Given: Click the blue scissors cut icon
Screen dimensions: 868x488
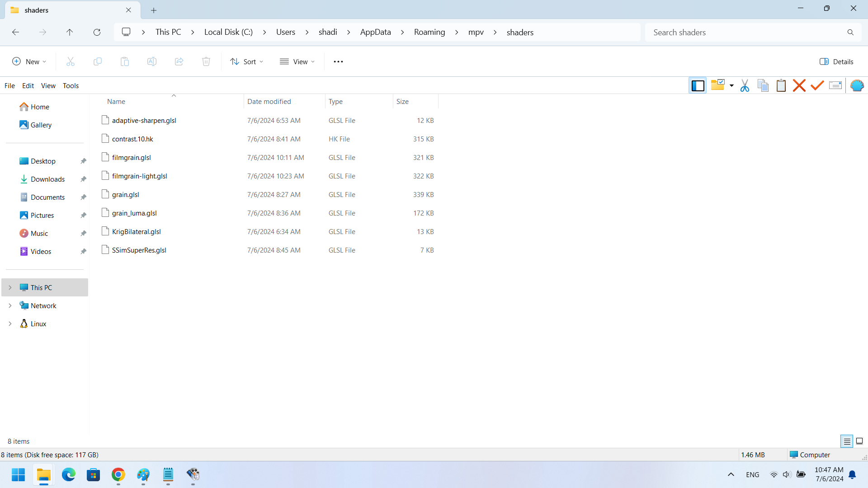Looking at the screenshot, I should click(x=745, y=85).
